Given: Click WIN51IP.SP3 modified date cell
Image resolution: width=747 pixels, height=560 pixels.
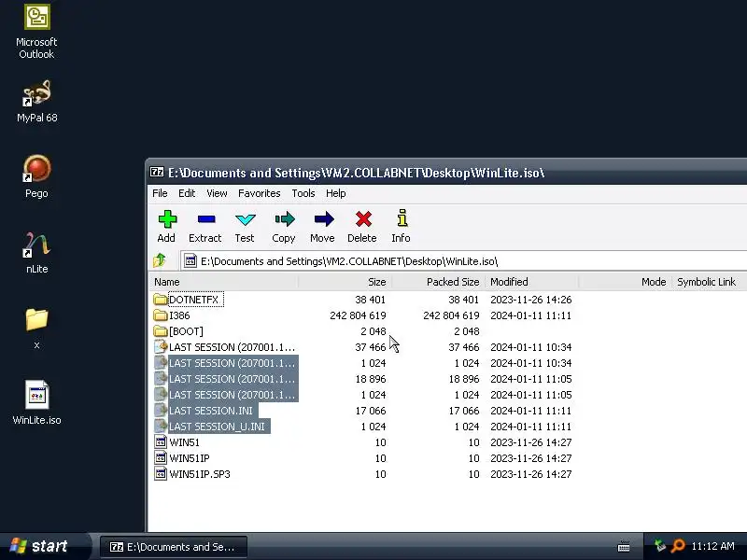Looking at the screenshot, I should pos(530,474).
